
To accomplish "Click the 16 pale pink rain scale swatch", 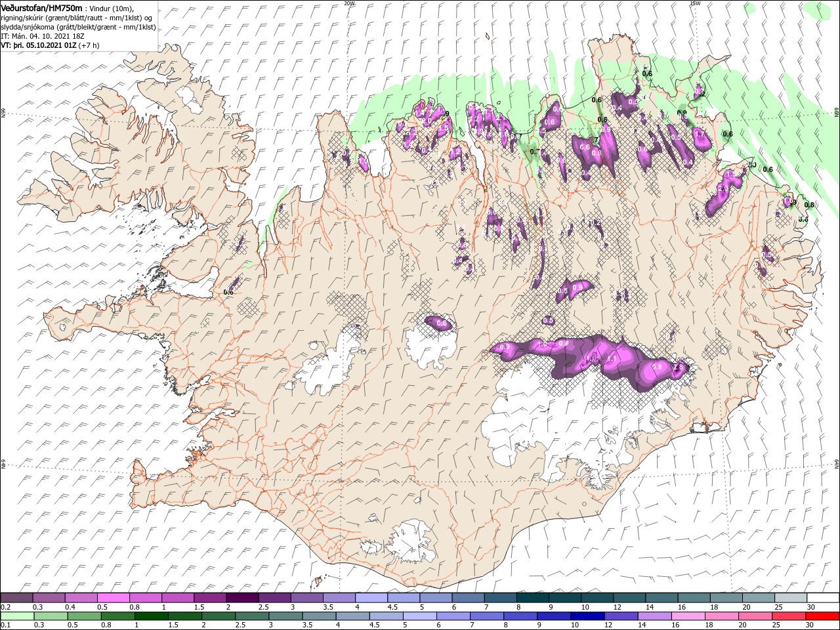I will point(689,616).
